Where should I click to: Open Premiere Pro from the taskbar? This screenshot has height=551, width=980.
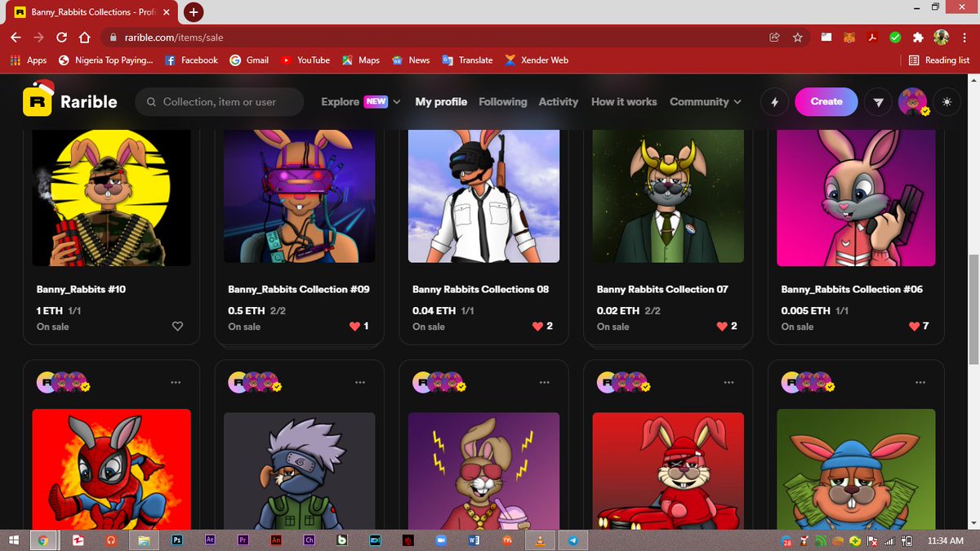coord(243,540)
